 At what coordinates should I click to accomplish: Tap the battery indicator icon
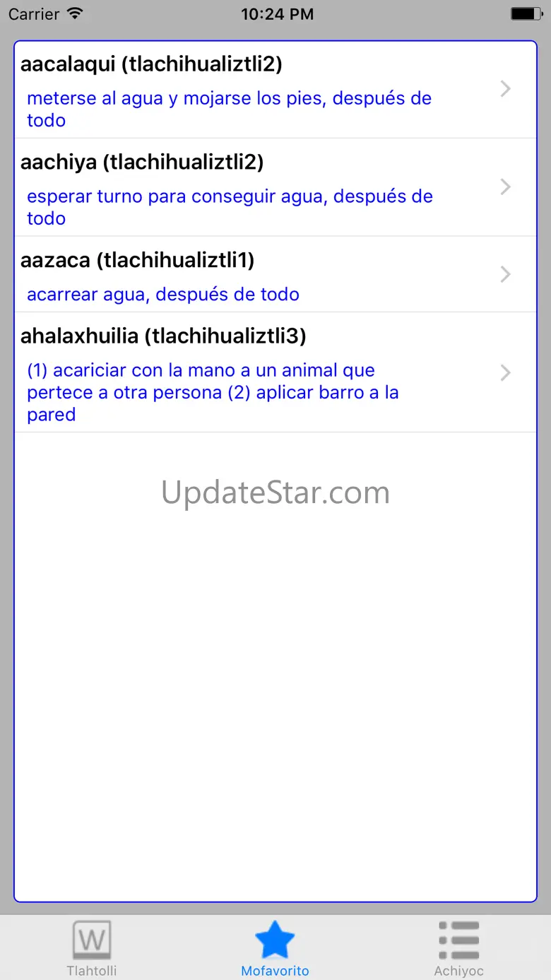coord(526,14)
